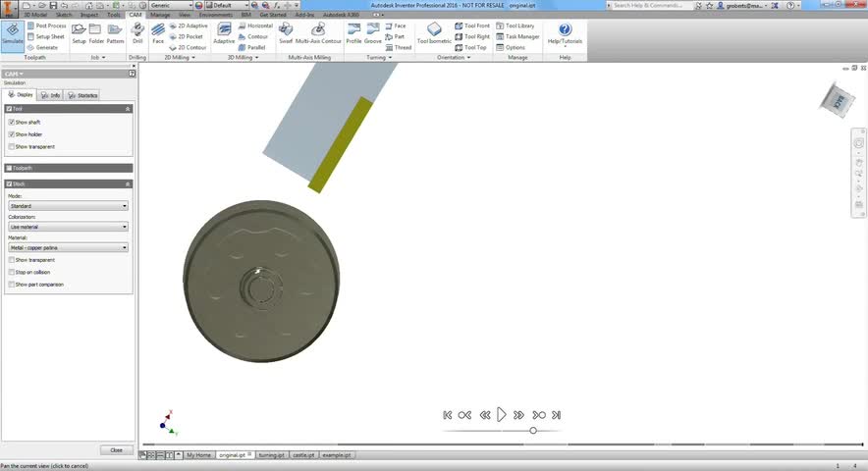Set Tool Isometric orientation

click(x=434, y=33)
